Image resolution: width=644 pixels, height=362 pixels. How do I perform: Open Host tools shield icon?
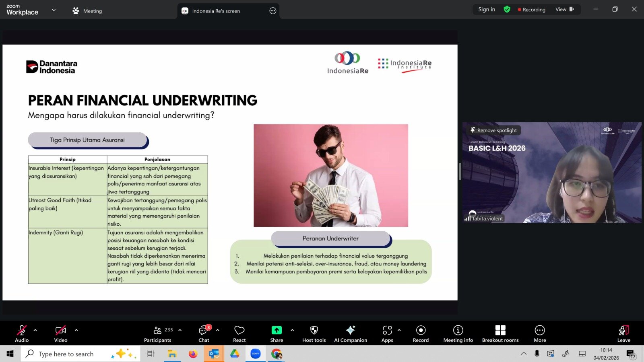point(314,333)
